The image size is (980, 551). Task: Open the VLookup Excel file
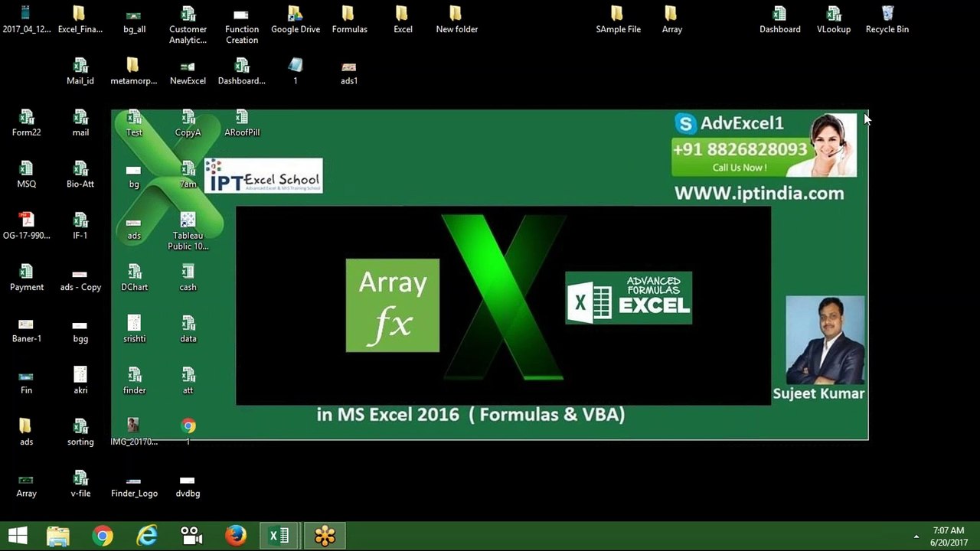pyautogui.click(x=834, y=20)
